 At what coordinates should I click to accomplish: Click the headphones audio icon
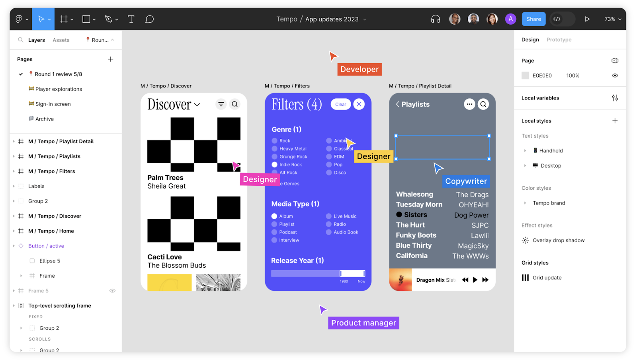click(x=435, y=19)
